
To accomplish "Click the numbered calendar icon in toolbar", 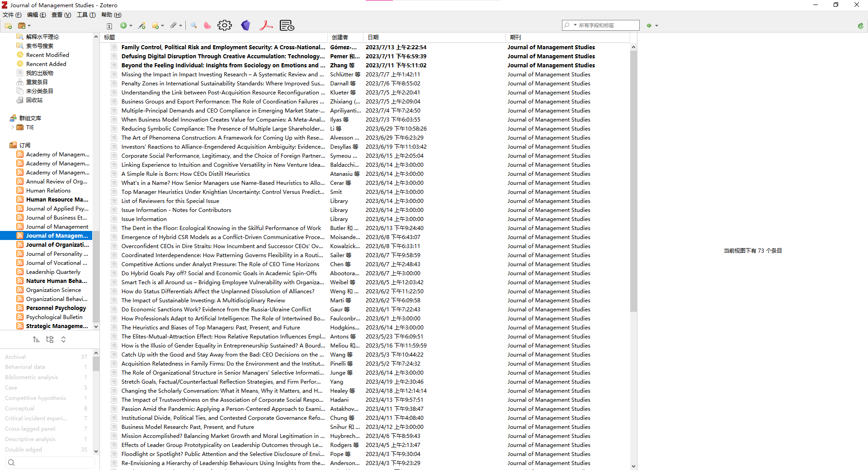I will pyautogui.click(x=109, y=26).
